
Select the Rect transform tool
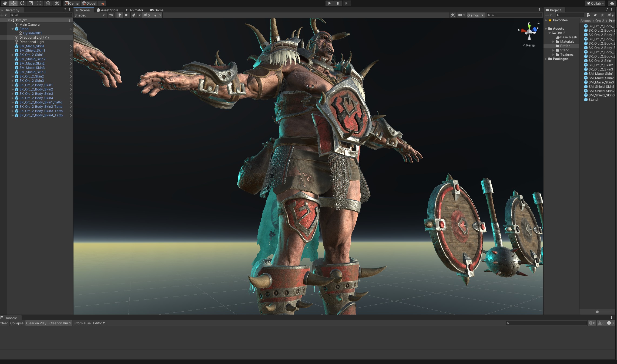click(x=39, y=3)
